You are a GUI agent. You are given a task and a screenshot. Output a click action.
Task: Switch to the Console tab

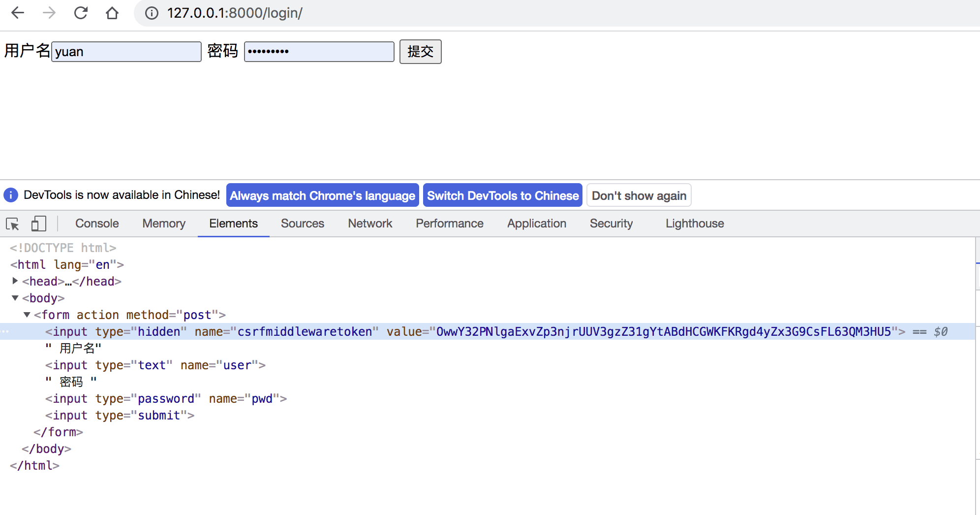point(97,224)
